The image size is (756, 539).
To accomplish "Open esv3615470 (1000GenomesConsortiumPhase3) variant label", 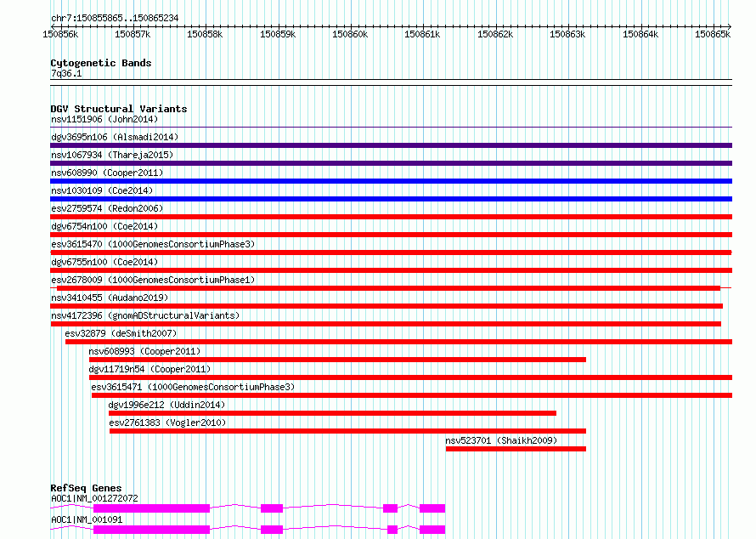I will (153, 244).
